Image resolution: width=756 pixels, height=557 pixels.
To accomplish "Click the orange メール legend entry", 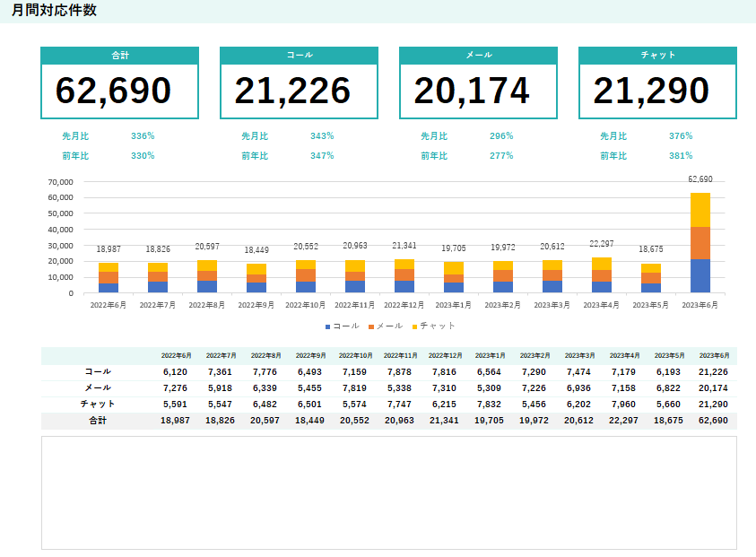I will pos(386,326).
